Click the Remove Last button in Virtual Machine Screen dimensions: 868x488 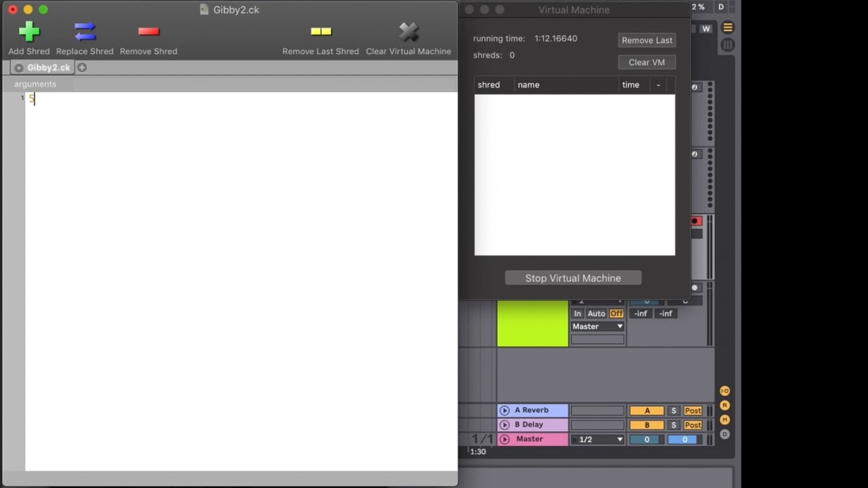[647, 40]
